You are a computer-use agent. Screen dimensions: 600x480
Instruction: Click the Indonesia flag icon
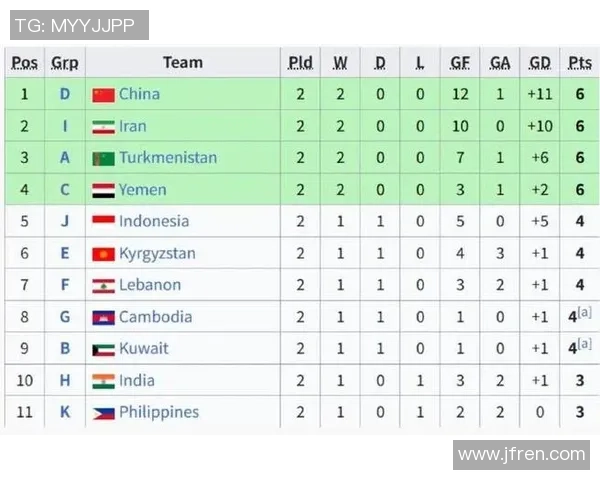pyautogui.click(x=103, y=222)
